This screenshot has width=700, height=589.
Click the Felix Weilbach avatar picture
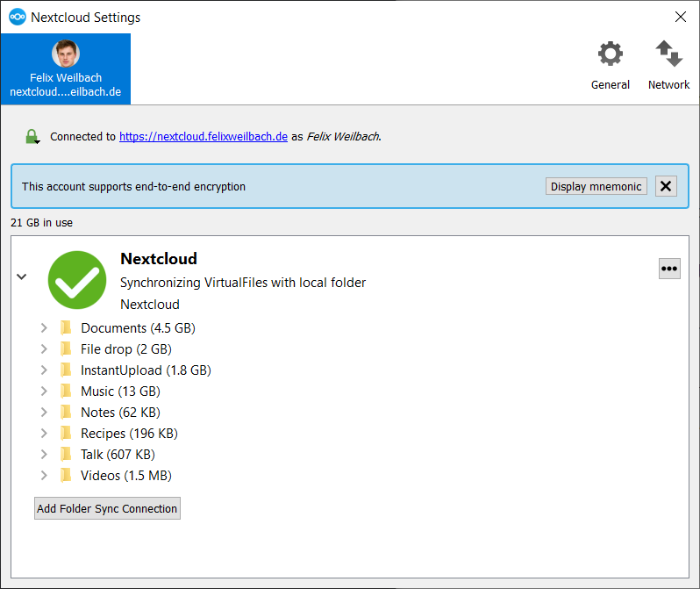[x=66, y=54]
